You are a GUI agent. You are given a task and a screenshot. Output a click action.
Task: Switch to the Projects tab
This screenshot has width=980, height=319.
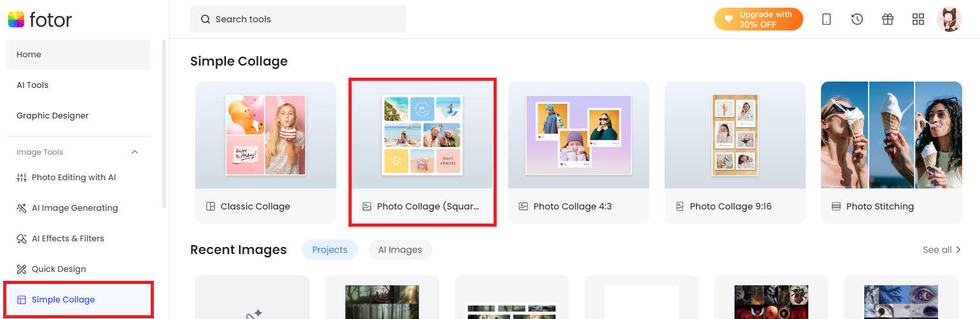click(x=329, y=250)
